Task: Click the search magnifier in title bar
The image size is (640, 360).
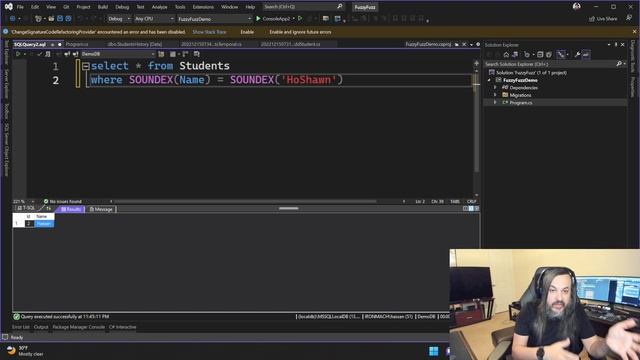Action: tap(340, 7)
